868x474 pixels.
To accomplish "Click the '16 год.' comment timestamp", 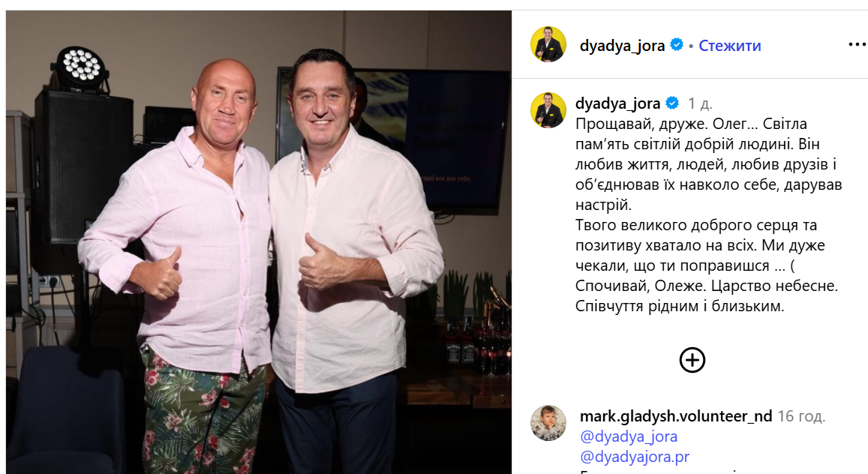I will click(801, 416).
